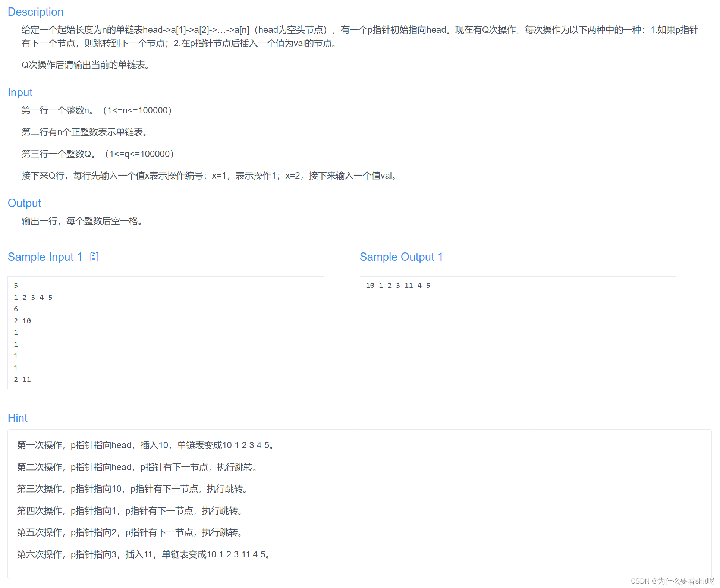This screenshot has height=588, width=720.
Task: Click the line '1 2 3 4 5'
Action: pos(33,297)
